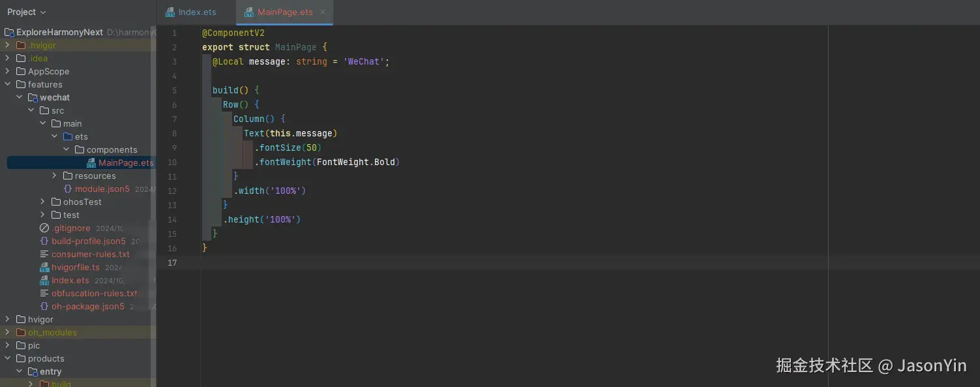Click the 'WeChat' string literal on line 3

(x=364, y=61)
